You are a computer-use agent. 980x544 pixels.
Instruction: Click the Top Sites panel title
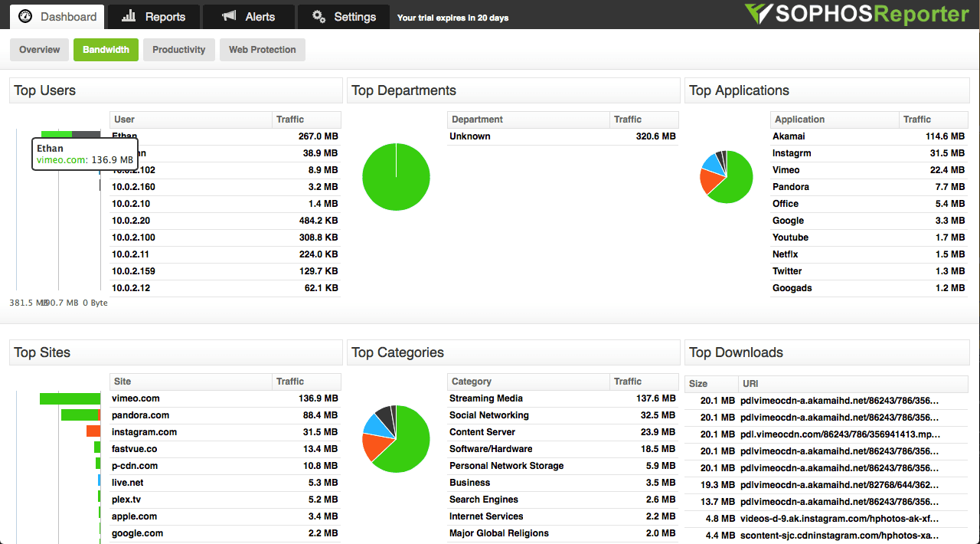coord(42,352)
